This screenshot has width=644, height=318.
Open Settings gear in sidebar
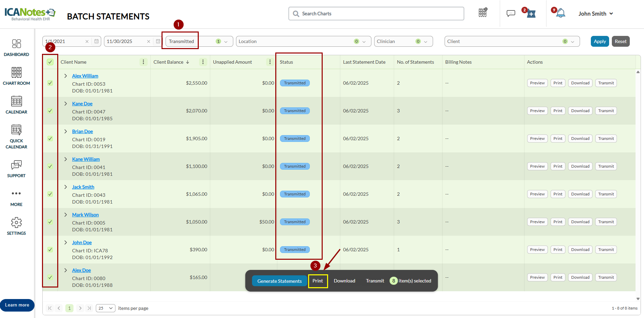16,226
